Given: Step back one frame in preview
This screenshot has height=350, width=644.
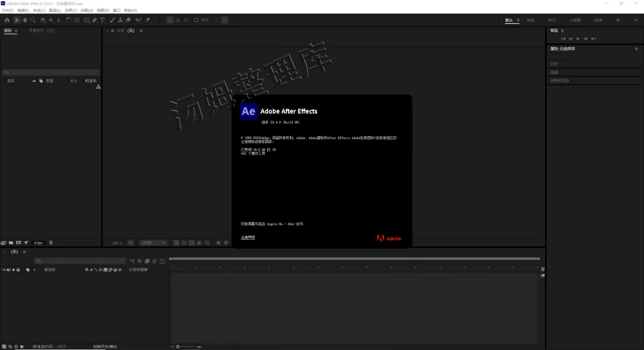Looking at the screenshot, I should (x=571, y=39).
